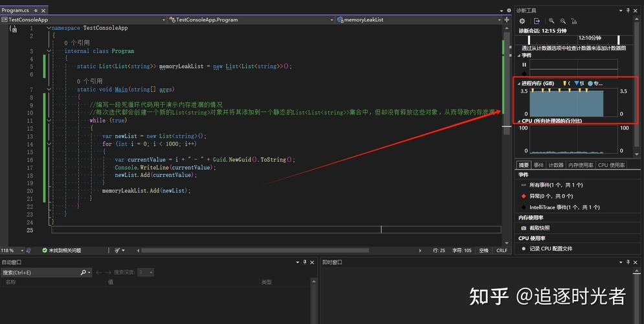Open 所有事件(1 个, 共 1 个) link

pos(556,185)
